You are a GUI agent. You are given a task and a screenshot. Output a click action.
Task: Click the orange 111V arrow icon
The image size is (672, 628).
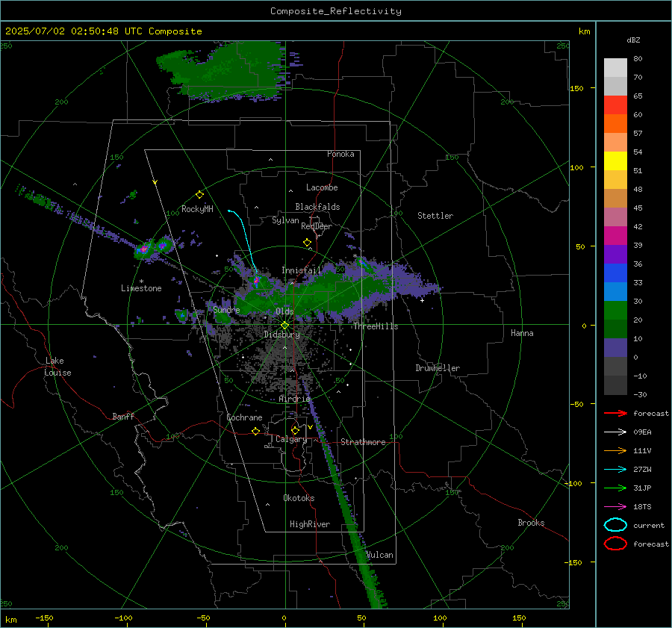click(615, 450)
